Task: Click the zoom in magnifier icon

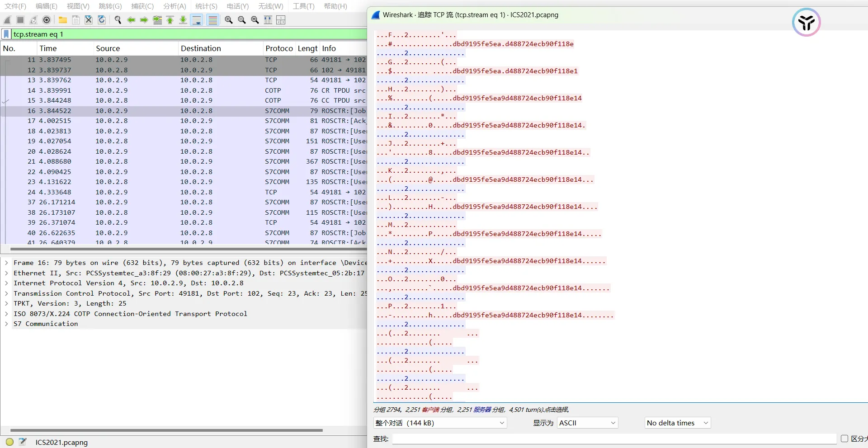Action: [229, 20]
